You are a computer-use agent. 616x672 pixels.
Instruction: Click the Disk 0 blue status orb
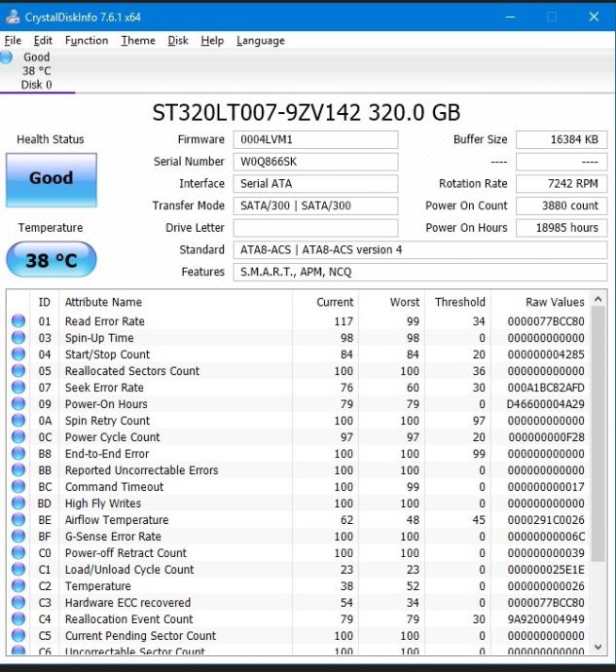[6, 57]
